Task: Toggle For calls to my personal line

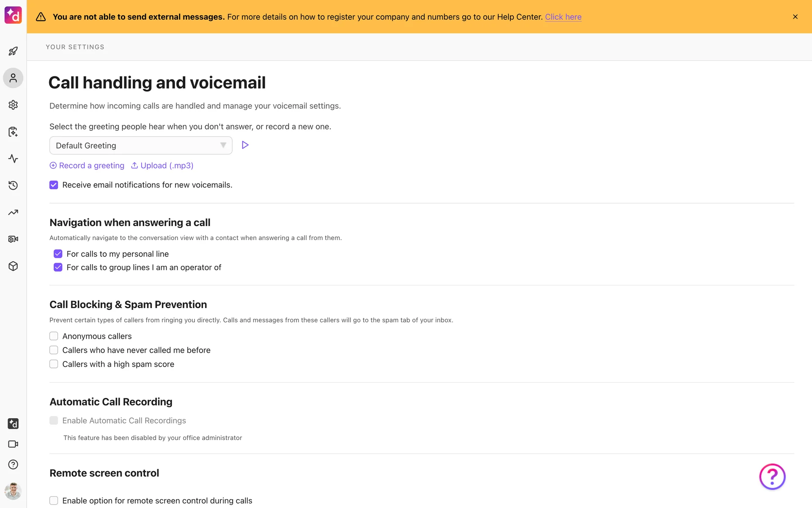Action: (58, 254)
